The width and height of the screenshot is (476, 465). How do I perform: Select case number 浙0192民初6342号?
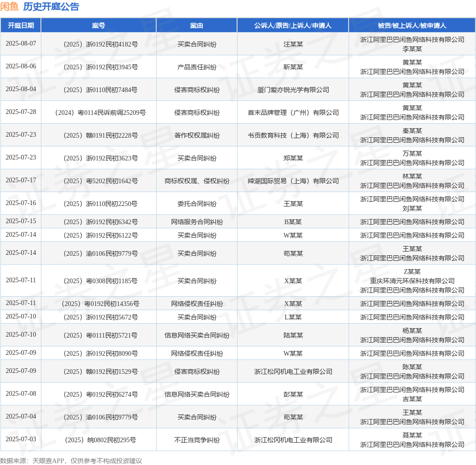(x=101, y=222)
